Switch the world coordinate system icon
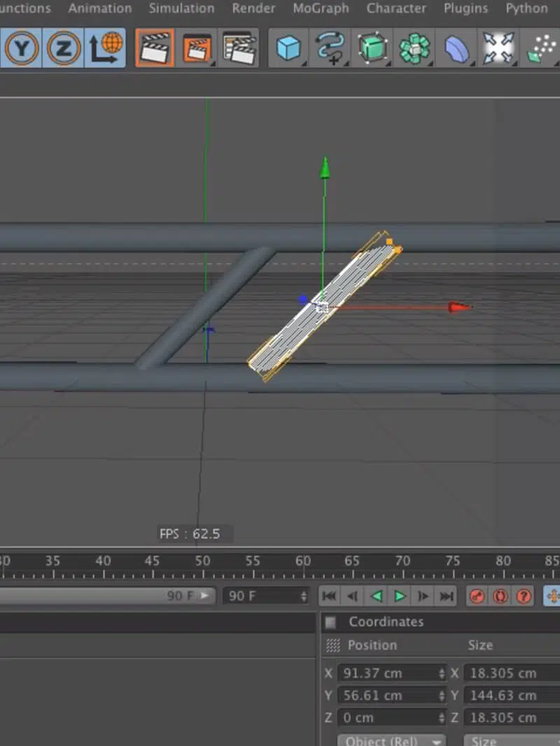The height and width of the screenshot is (746, 560). (x=105, y=48)
